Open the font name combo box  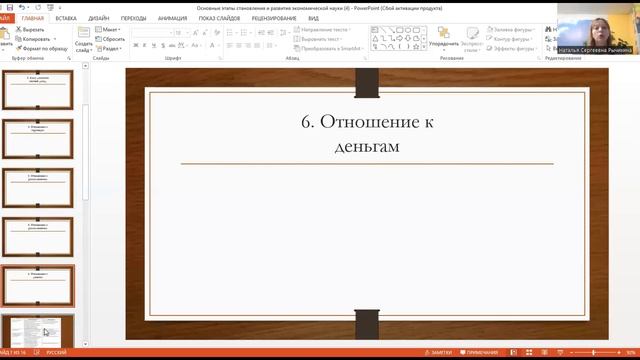[153, 33]
